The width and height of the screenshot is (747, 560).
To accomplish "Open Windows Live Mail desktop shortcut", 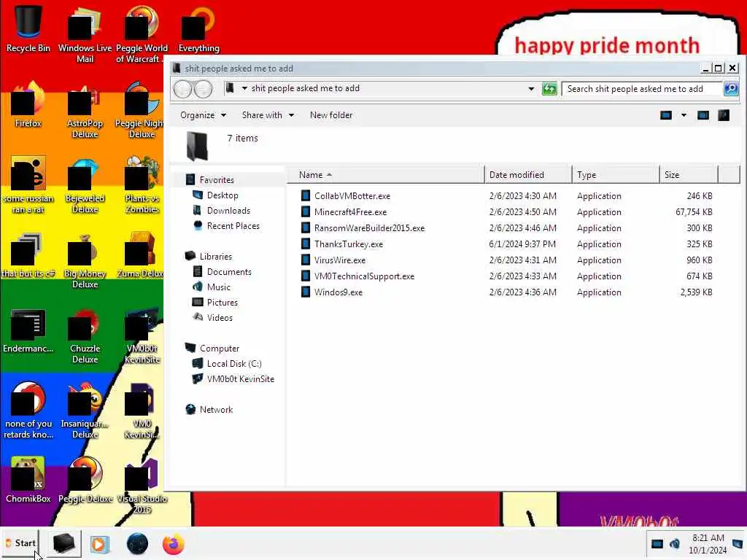I will [85, 34].
